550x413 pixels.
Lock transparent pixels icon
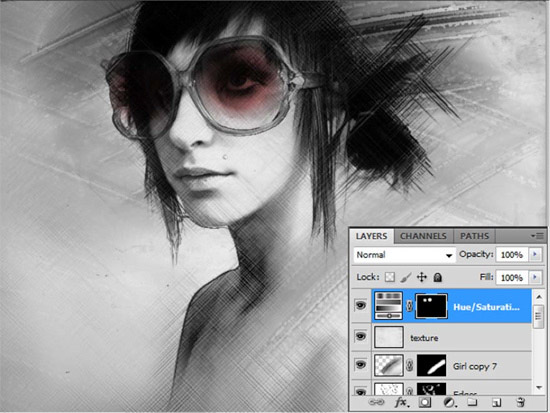[390, 277]
